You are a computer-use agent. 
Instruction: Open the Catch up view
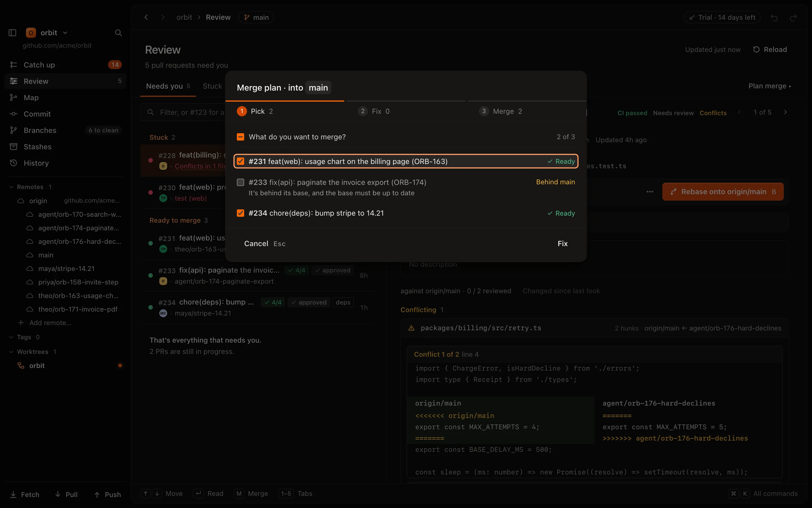tap(65, 65)
